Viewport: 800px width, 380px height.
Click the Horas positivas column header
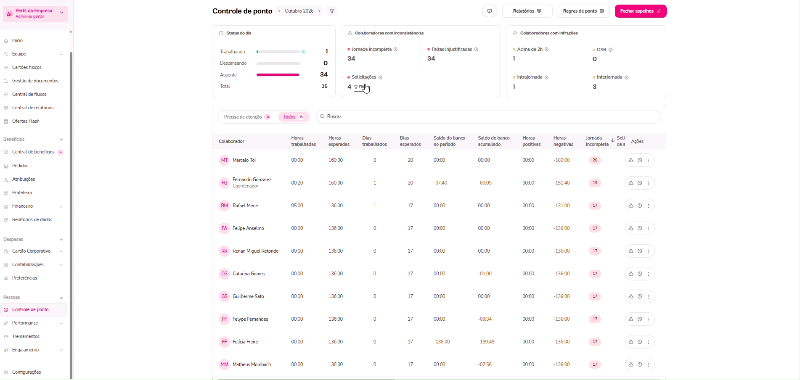(532, 141)
